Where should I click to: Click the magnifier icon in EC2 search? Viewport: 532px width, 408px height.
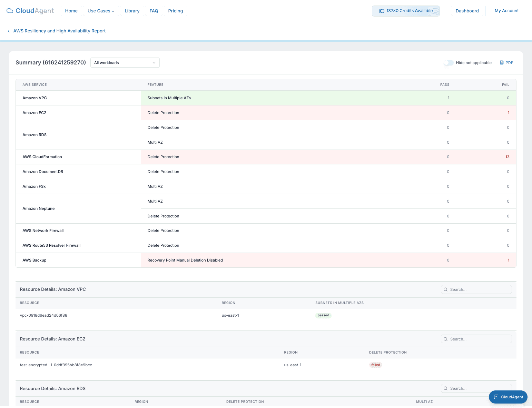[x=446, y=339]
